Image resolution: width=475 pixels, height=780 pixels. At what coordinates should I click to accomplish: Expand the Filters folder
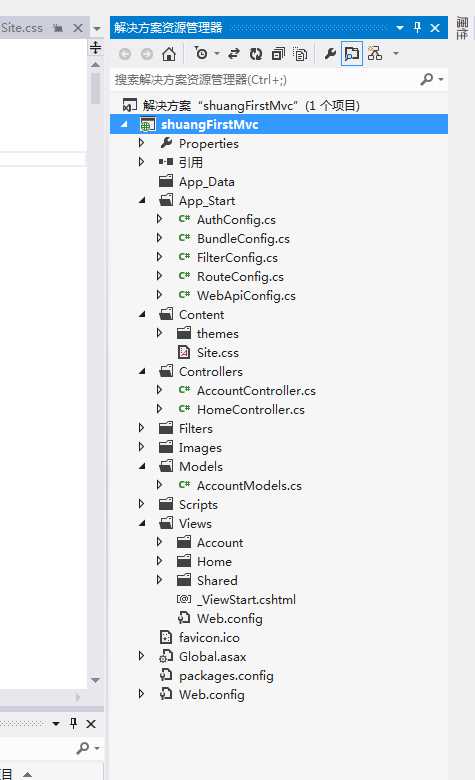pyautogui.click(x=141, y=428)
